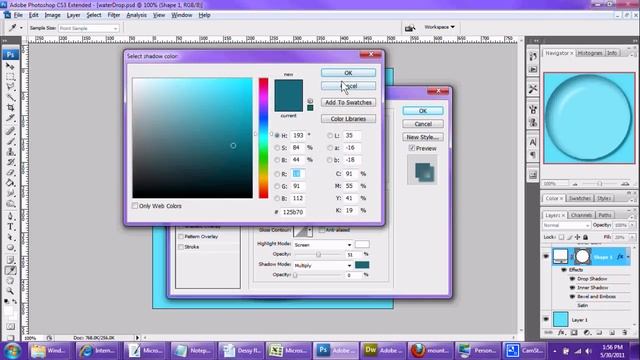Select the Ellipse shape tool
640x360 pixels.
[10, 248]
